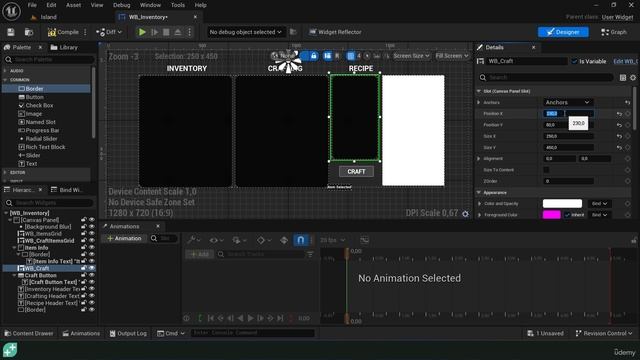
Task: Start Play in Editor with green arrow
Action: click(142, 32)
